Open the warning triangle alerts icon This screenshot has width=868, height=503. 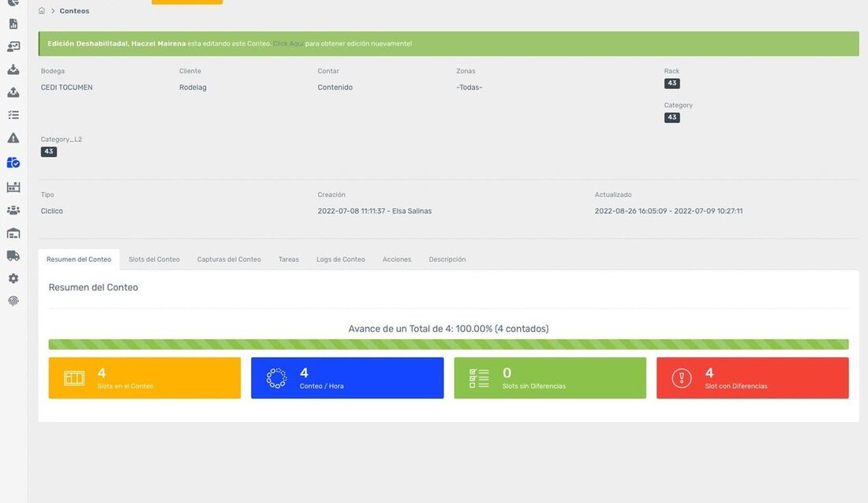(x=13, y=138)
